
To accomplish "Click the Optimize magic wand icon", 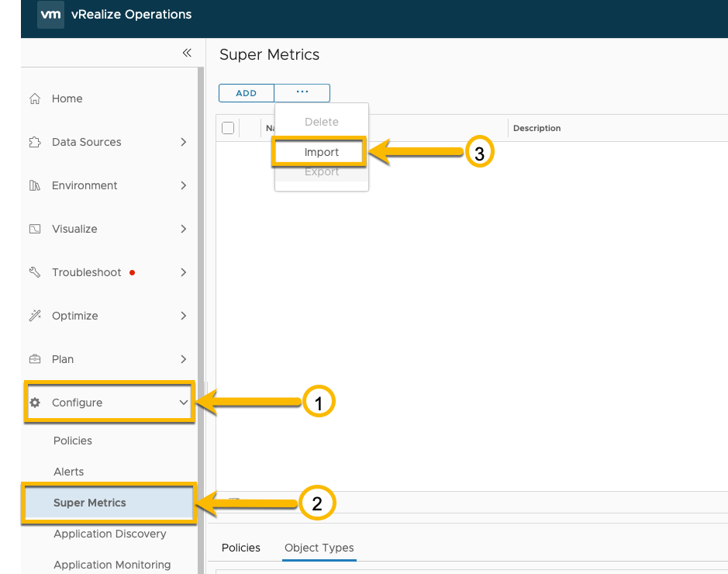I will [35, 316].
